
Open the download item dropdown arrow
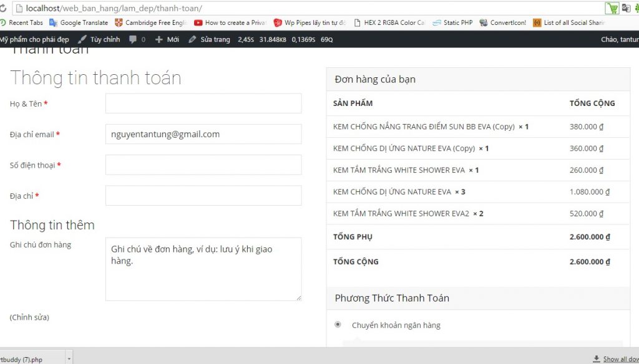point(69,359)
